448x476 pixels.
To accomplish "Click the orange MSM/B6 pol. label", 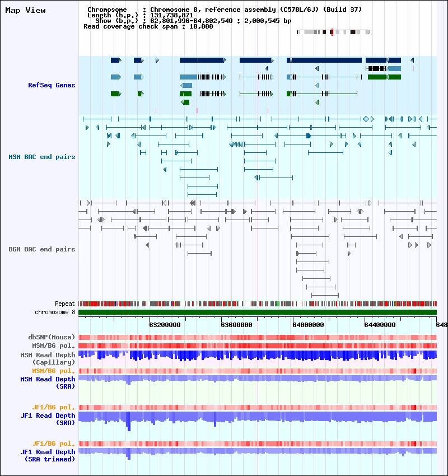I will pyautogui.click(x=53, y=371).
